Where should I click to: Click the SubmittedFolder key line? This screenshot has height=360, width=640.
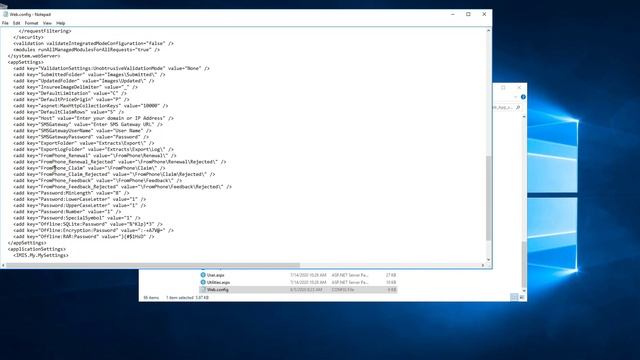pos(89,75)
